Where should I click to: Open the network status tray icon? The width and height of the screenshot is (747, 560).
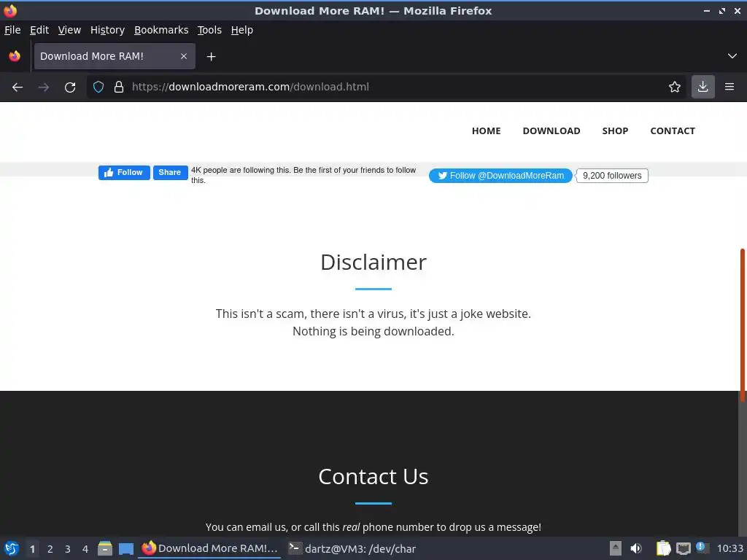(x=683, y=548)
